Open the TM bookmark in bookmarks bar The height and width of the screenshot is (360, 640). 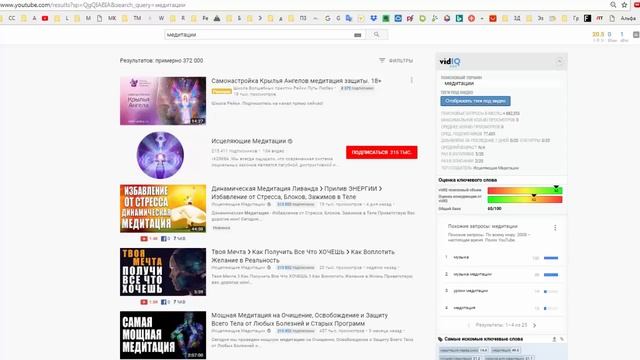point(137,18)
